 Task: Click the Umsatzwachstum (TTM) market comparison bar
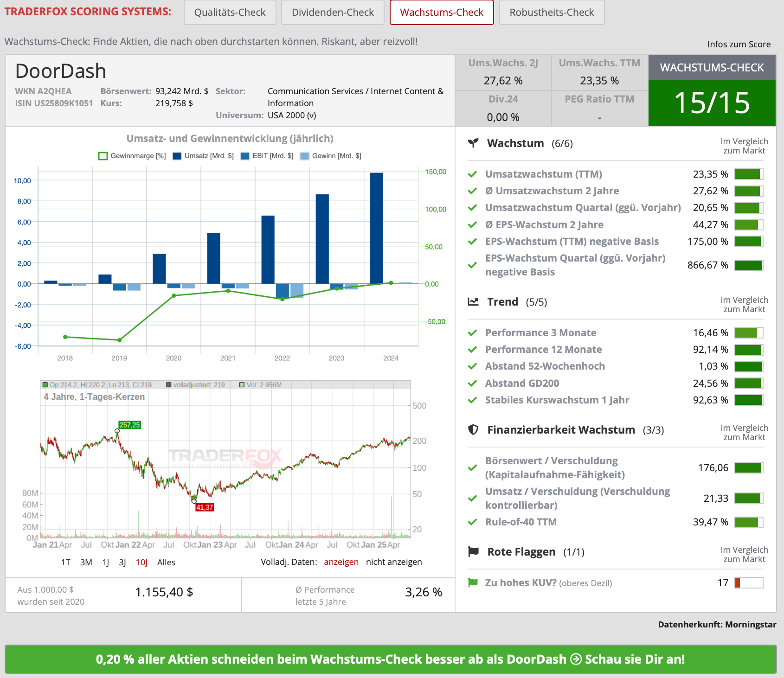[x=749, y=174]
